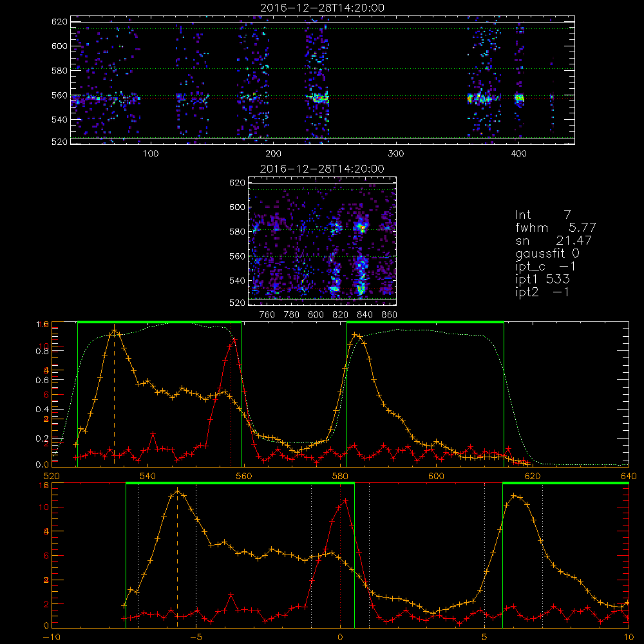
Task: Click x-axis label 860 of middle image
Action: [390, 315]
